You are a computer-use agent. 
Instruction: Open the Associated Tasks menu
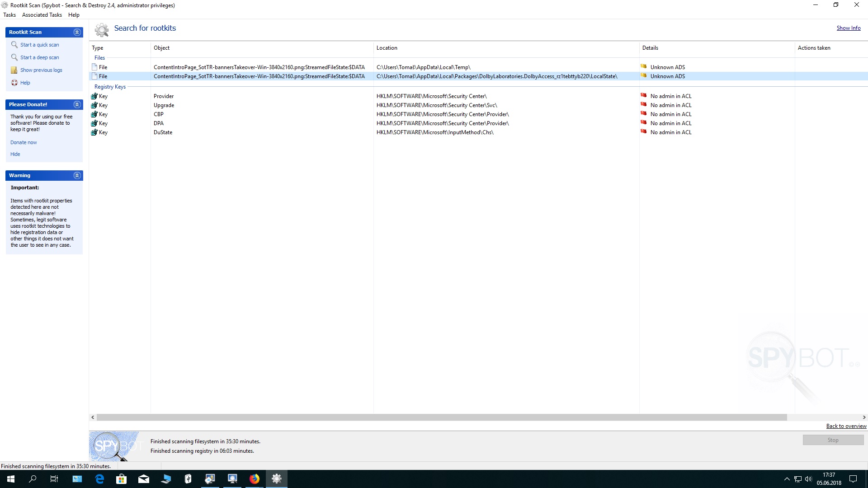click(42, 15)
